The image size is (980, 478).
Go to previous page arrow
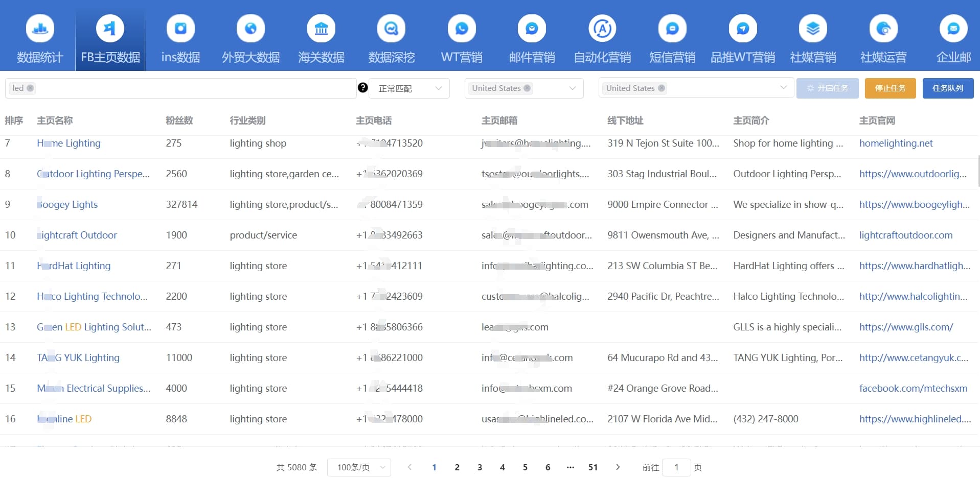pyautogui.click(x=409, y=467)
